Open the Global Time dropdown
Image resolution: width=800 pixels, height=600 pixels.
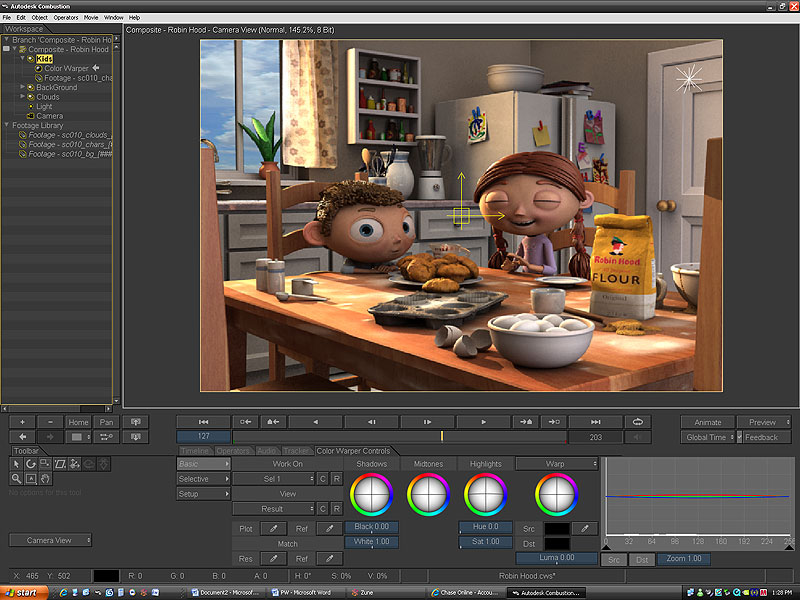[708, 437]
